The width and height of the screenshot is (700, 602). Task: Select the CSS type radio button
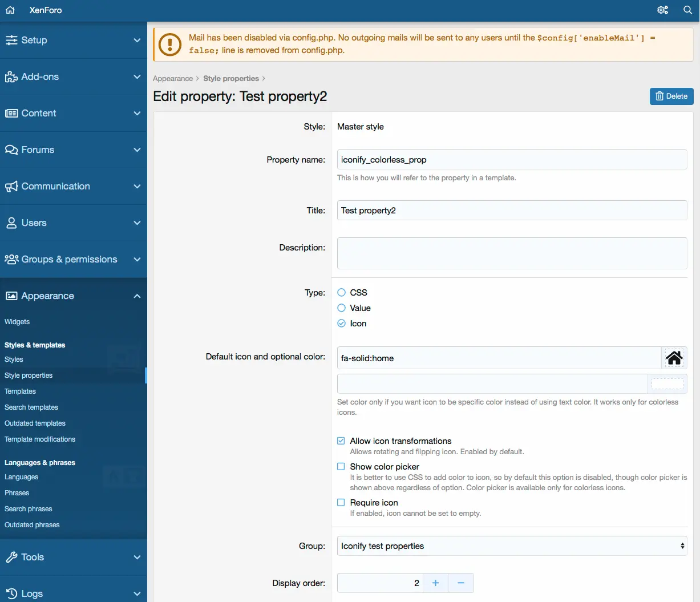[x=342, y=292]
